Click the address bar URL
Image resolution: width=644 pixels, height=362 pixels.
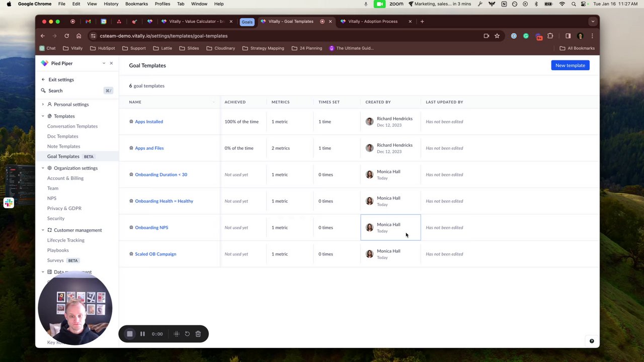[164, 36]
